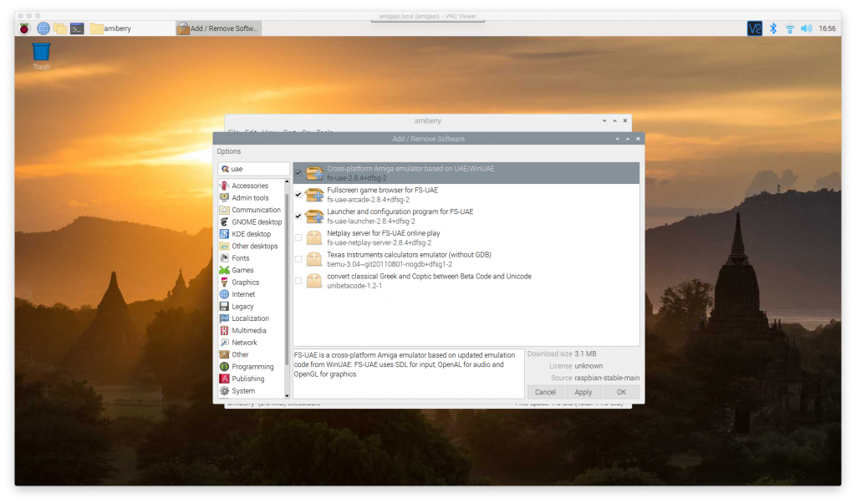Select the System category icon
Viewport: 856px width, 504px height.
(x=224, y=391)
